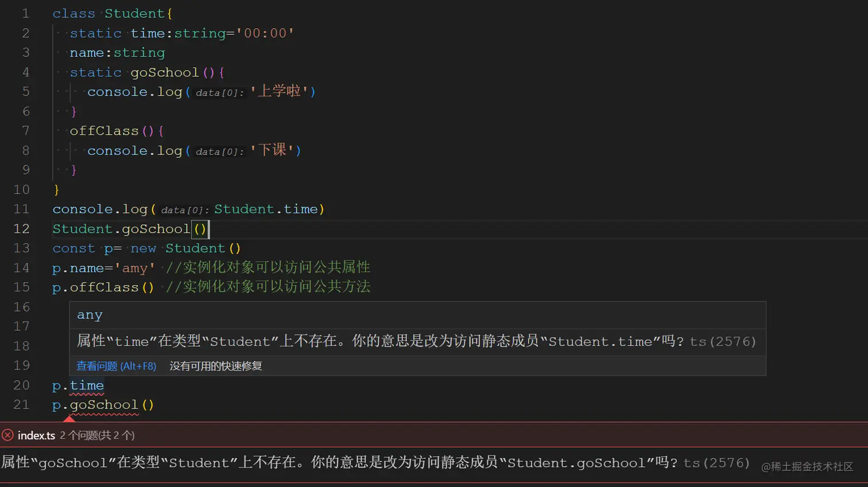
Task: Click 'class Student{' on line 1
Action: coord(113,13)
